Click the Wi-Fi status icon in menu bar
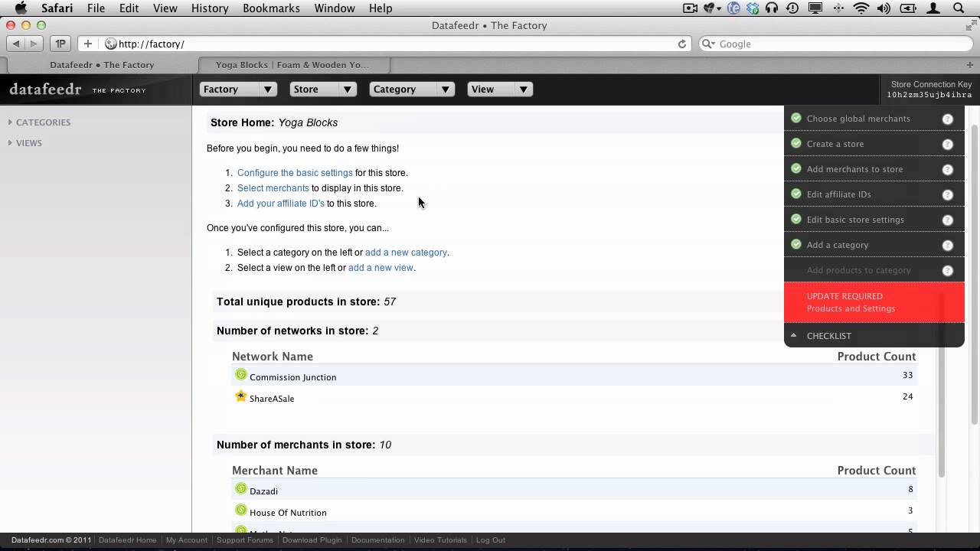Image resolution: width=980 pixels, height=551 pixels. point(861,8)
